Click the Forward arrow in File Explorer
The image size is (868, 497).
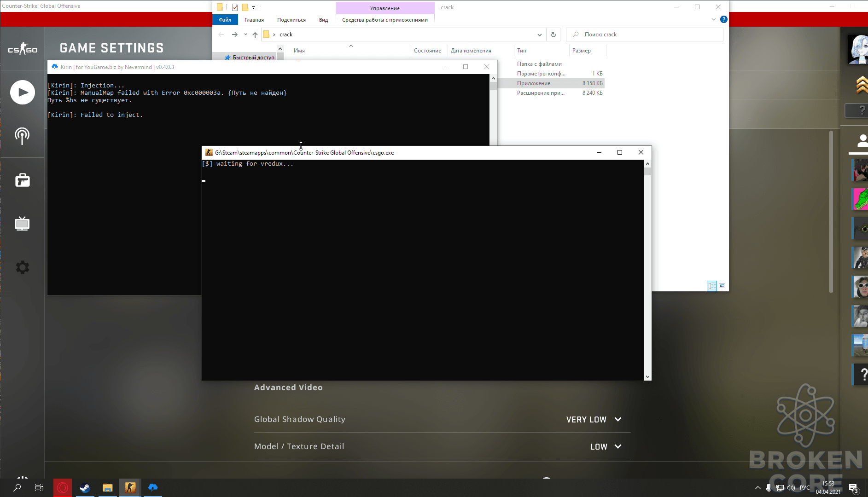point(235,35)
